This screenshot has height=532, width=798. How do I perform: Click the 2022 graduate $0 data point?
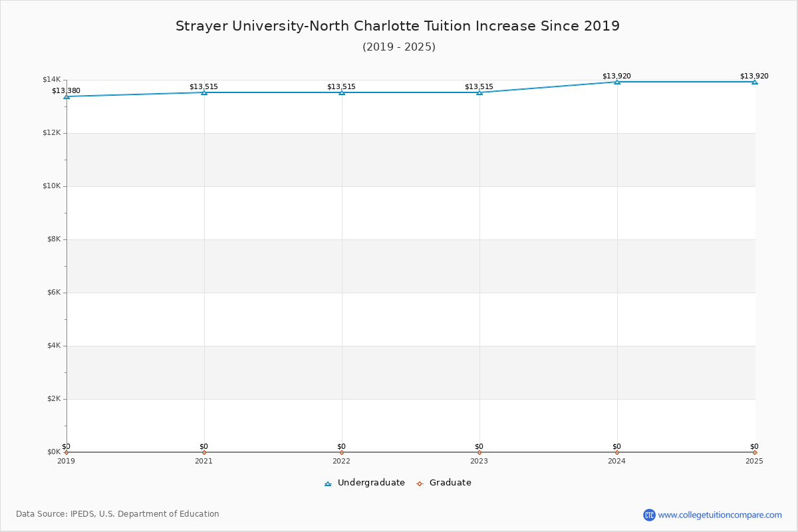pyautogui.click(x=342, y=452)
